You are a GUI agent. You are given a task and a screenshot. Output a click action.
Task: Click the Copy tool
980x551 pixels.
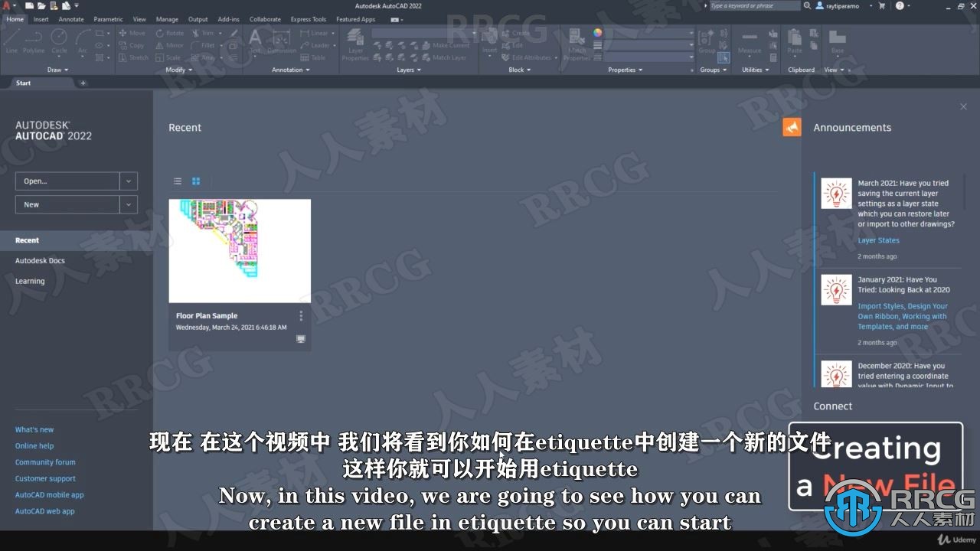132,45
